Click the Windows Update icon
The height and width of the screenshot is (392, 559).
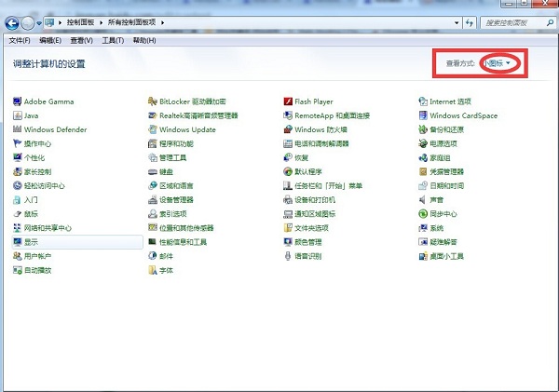click(x=153, y=129)
